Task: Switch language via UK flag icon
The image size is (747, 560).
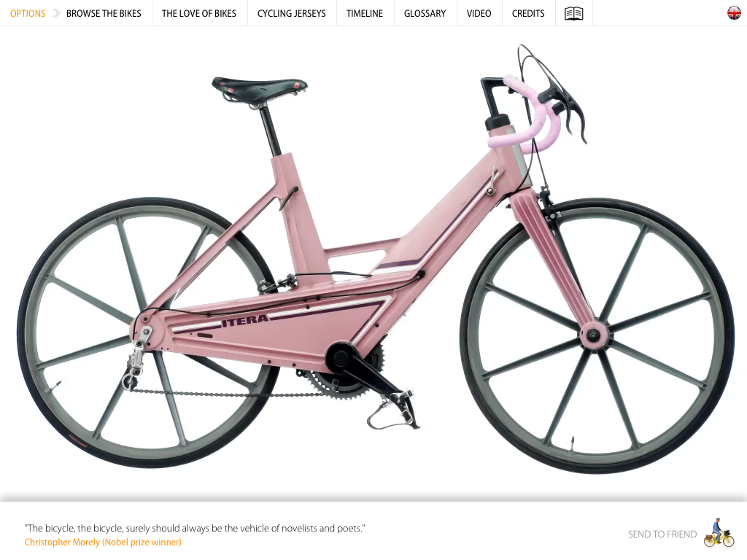Action: 734,13
